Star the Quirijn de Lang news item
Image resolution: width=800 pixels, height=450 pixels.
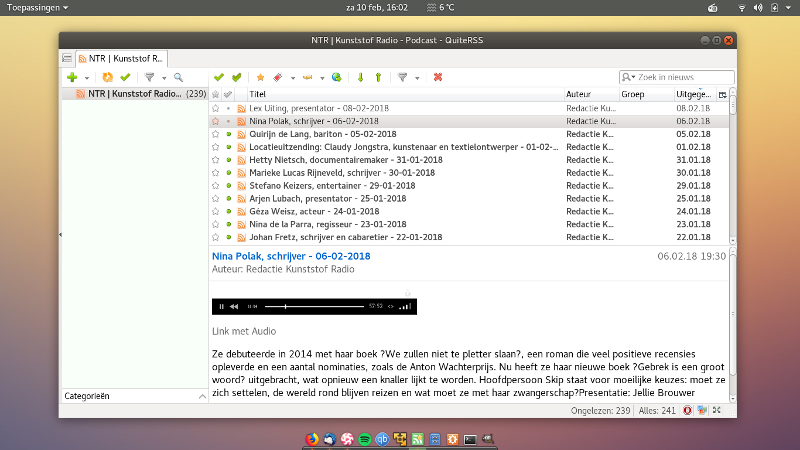(x=215, y=134)
